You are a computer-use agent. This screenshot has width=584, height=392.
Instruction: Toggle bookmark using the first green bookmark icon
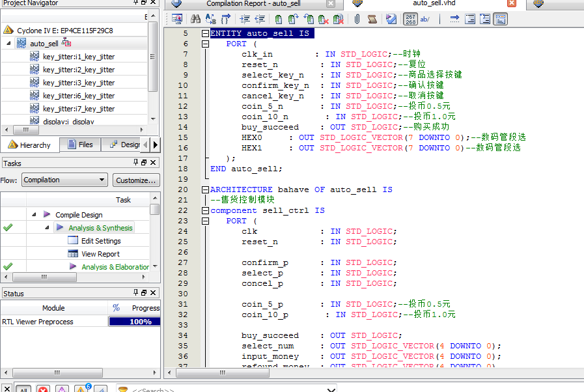point(278,20)
